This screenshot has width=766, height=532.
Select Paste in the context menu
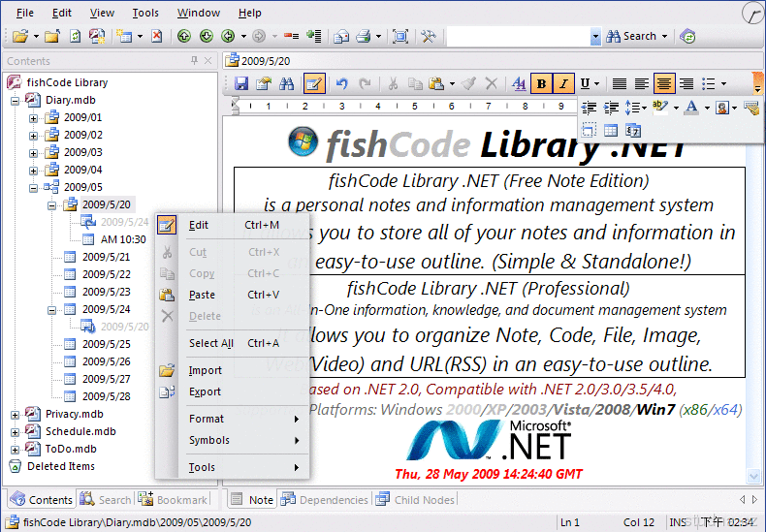(x=202, y=295)
